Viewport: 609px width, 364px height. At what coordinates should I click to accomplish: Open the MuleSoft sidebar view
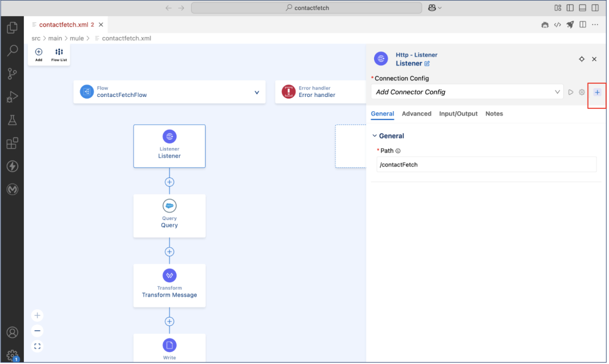point(12,189)
